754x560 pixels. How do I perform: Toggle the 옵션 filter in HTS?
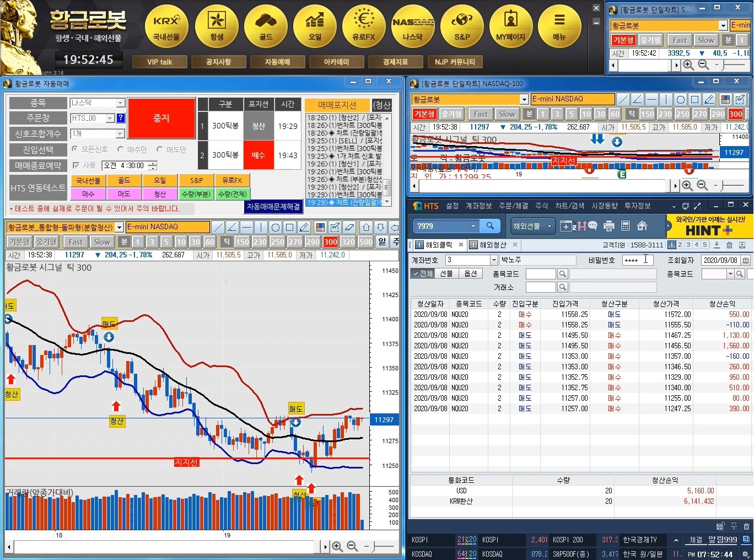click(x=470, y=273)
